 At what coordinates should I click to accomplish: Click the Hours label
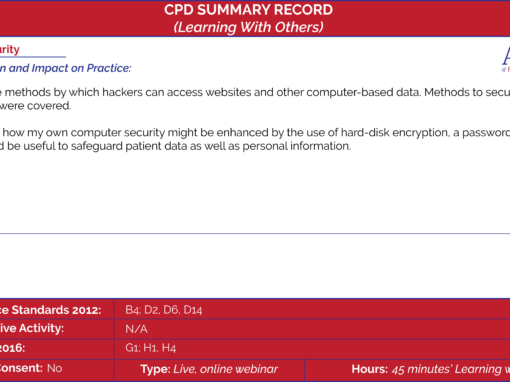point(370,369)
